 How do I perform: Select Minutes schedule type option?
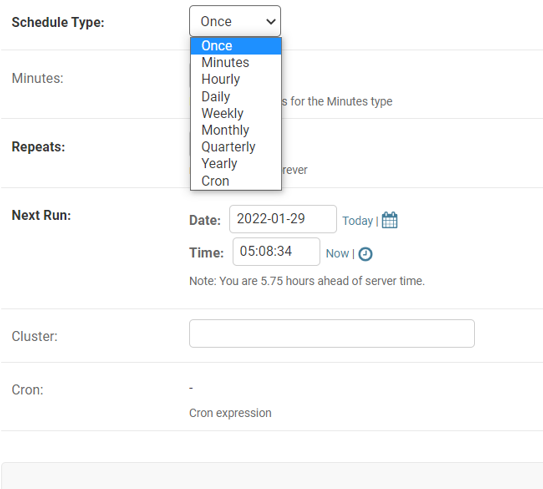click(236, 62)
